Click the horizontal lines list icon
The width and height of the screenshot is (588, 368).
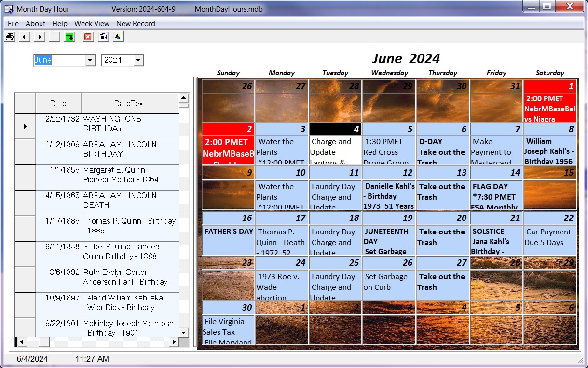pos(55,37)
